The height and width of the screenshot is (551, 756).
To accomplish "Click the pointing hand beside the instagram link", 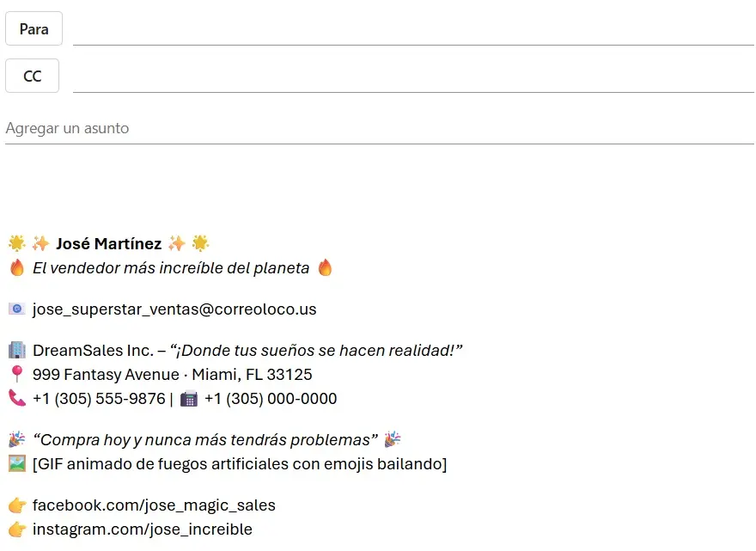I will coord(16,529).
